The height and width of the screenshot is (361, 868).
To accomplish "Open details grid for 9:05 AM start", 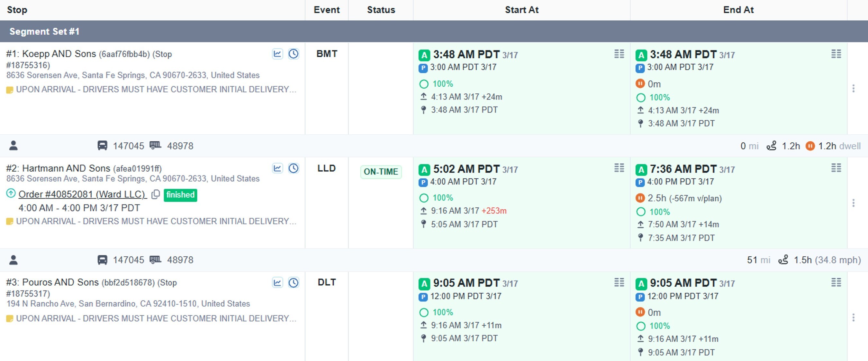I will pyautogui.click(x=619, y=282).
